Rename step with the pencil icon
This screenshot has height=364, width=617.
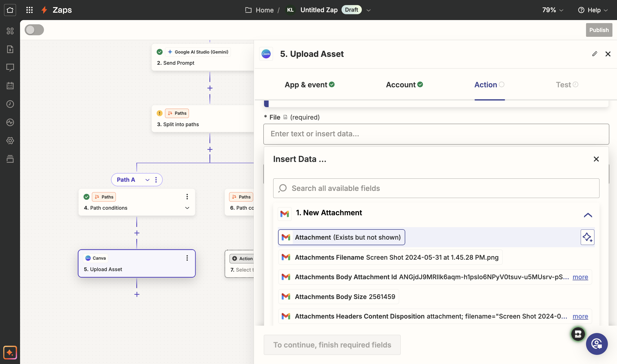pyautogui.click(x=595, y=54)
